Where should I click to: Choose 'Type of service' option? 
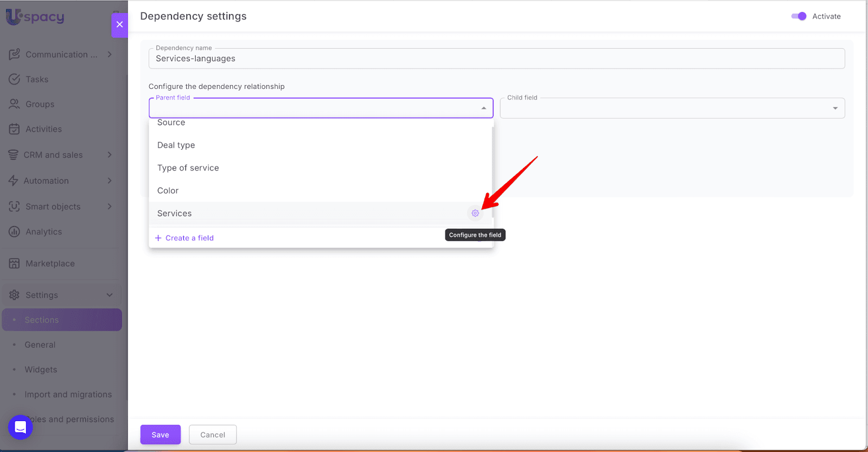pyautogui.click(x=188, y=168)
